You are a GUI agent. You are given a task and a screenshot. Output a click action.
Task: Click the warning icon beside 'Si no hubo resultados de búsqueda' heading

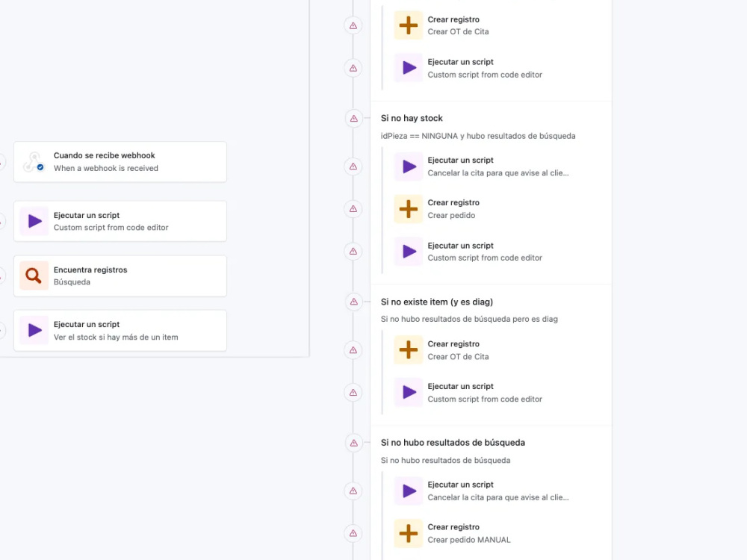[353, 444]
